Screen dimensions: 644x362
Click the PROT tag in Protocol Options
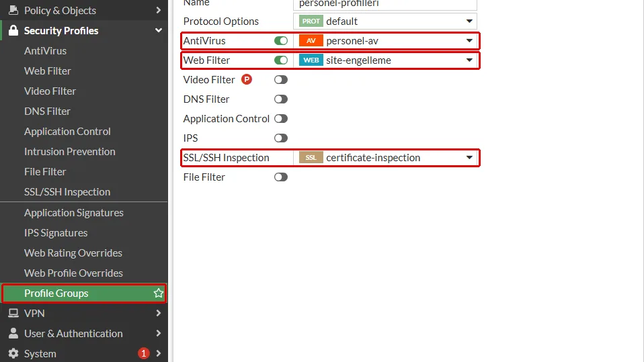click(311, 21)
